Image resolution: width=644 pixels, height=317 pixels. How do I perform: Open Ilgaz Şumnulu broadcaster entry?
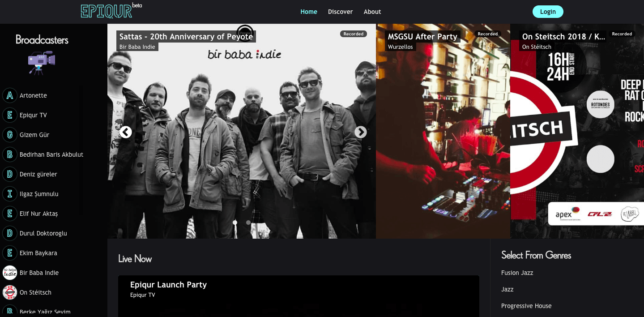(x=39, y=194)
